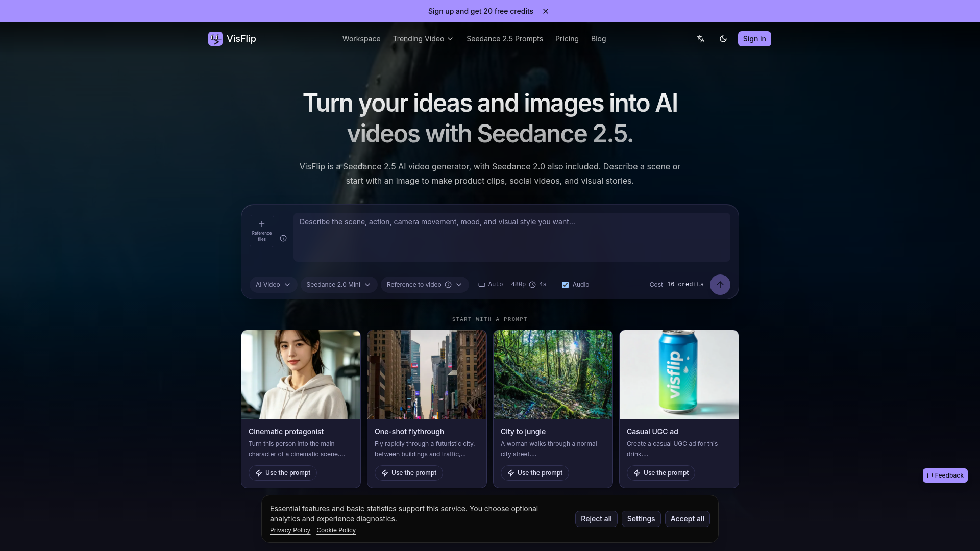Submit the prompt with the arrow button
Image resolution: width=980 pixels, height=551 pixels.
(x=720, y=285)
